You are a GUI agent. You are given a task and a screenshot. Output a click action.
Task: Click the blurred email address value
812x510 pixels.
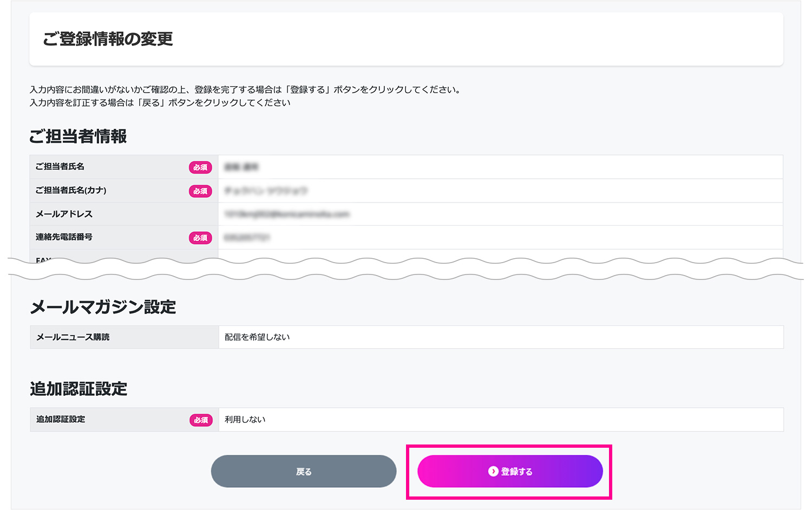click(x=287, y=214)
